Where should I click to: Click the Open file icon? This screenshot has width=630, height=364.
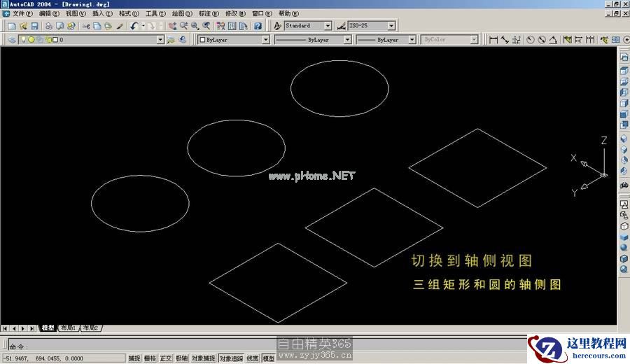click(23, 26)
